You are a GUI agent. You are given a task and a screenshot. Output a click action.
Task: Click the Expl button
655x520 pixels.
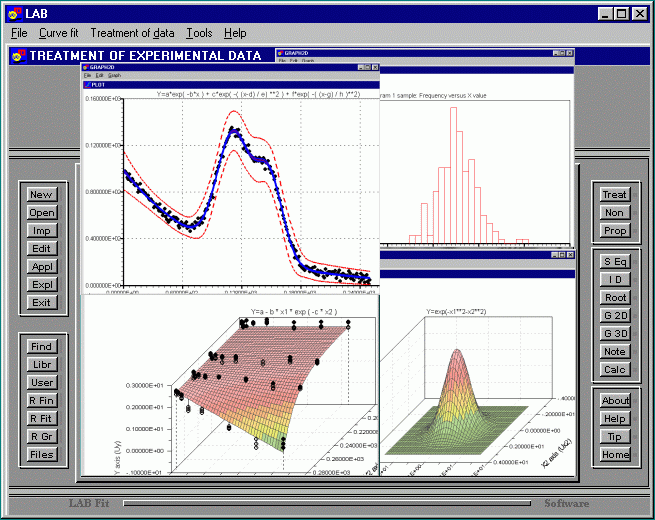click(41, 285)
